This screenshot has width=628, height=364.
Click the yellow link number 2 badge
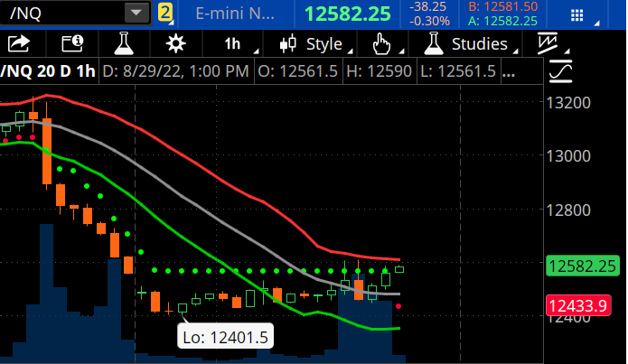(165, 13)
